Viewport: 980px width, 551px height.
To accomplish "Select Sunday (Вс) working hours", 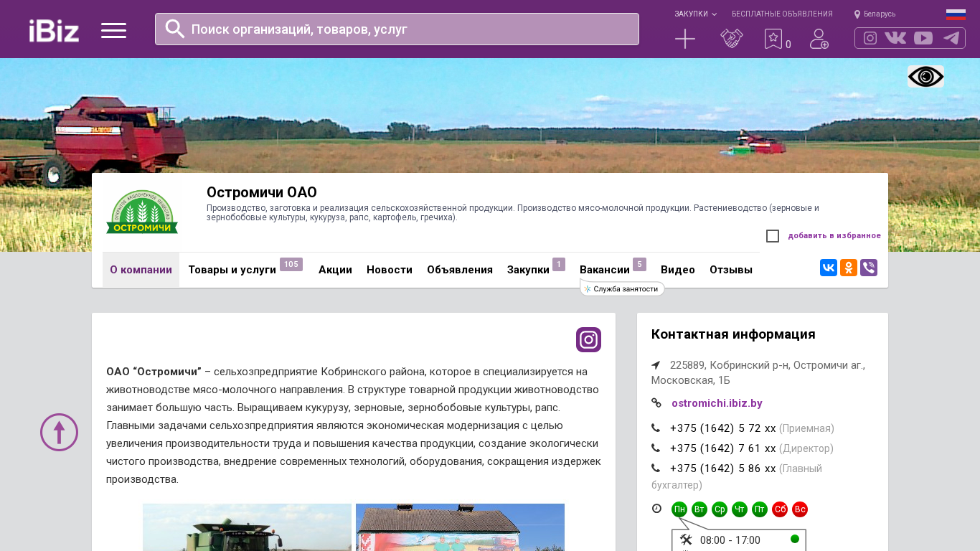I will [800, 509].
